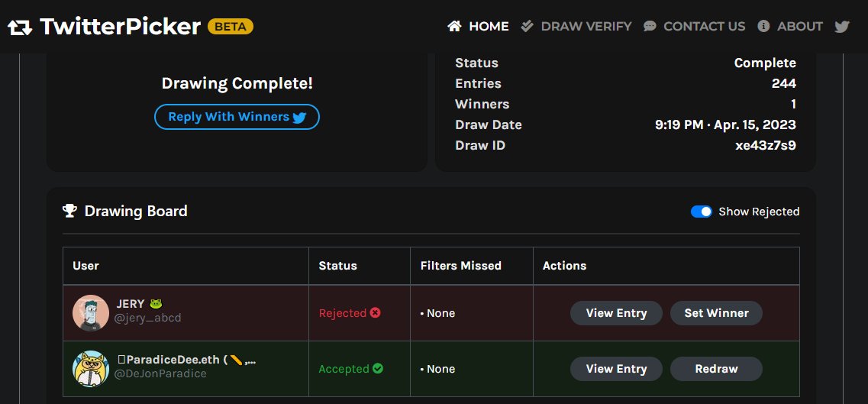Click the Winners count value 1
Image resolution: width=868 pixels, height=404 pixels.
(793, 104)
